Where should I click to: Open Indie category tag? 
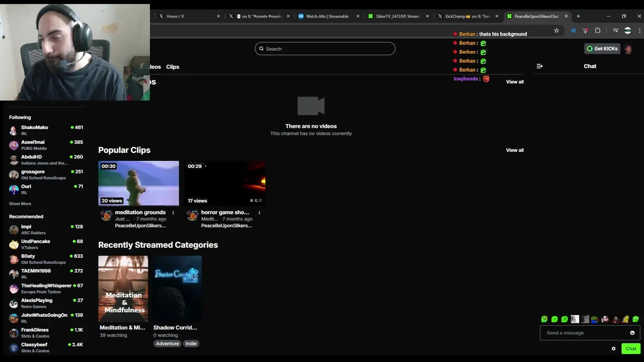191,343
